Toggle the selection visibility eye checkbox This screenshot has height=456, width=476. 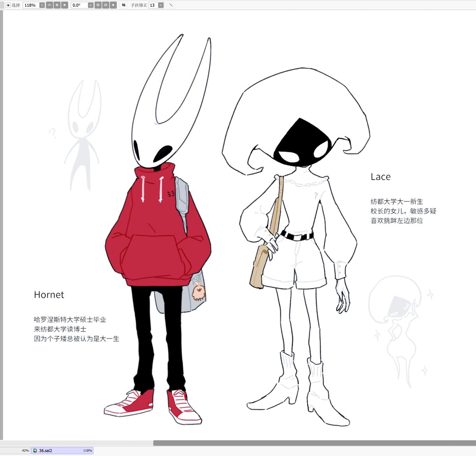8,5
